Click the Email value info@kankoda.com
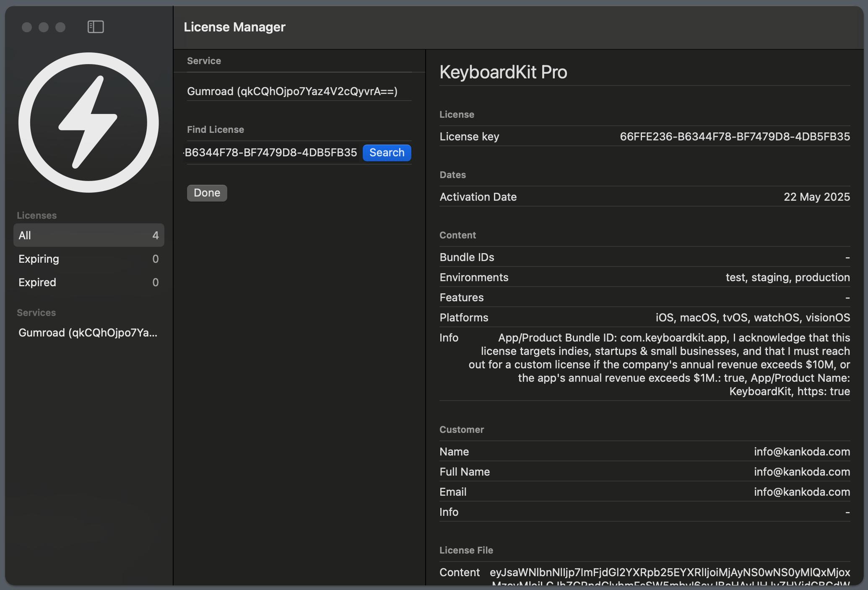868x590 pixels. pyautogui.click(x=802, y=492)
